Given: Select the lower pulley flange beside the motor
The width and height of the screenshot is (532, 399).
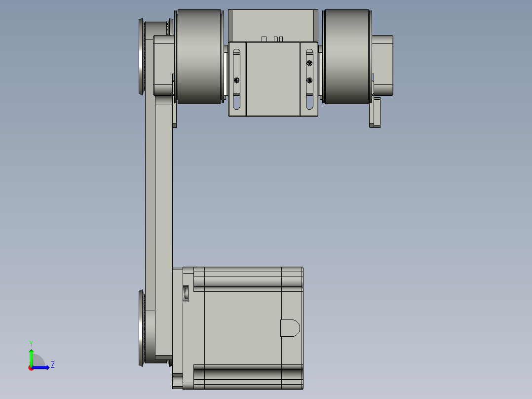Looking at the screenshot, I should coord(142,328).
